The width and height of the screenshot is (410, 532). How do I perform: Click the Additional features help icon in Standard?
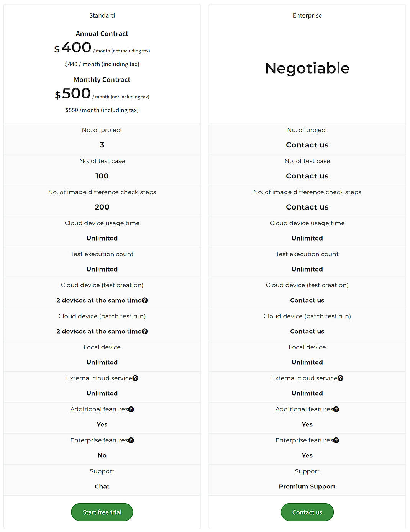click(x=131, y=409)
